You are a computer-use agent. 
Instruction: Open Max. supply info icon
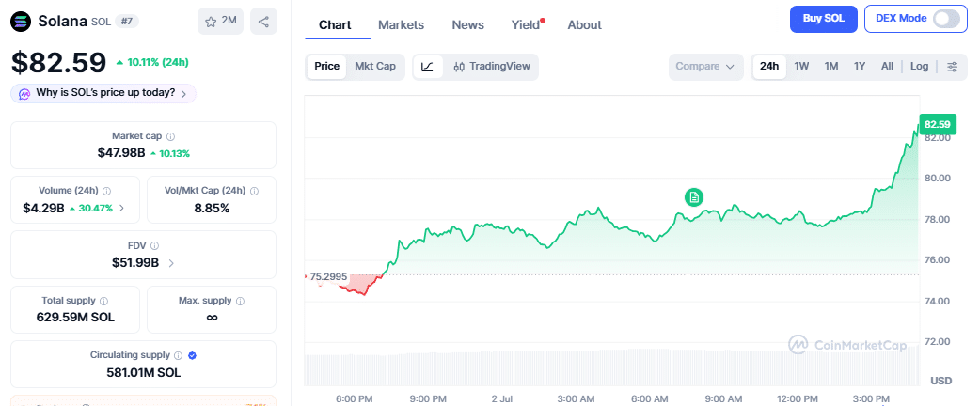240,301
